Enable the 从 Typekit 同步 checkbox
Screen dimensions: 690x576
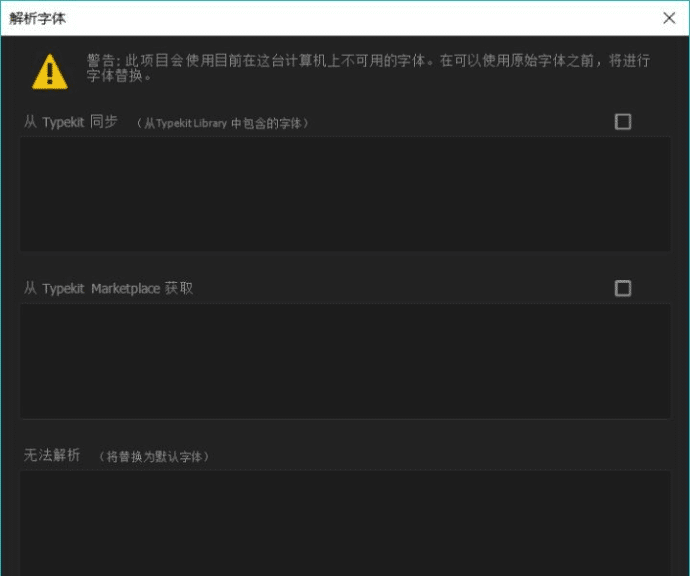coord(623,122)
